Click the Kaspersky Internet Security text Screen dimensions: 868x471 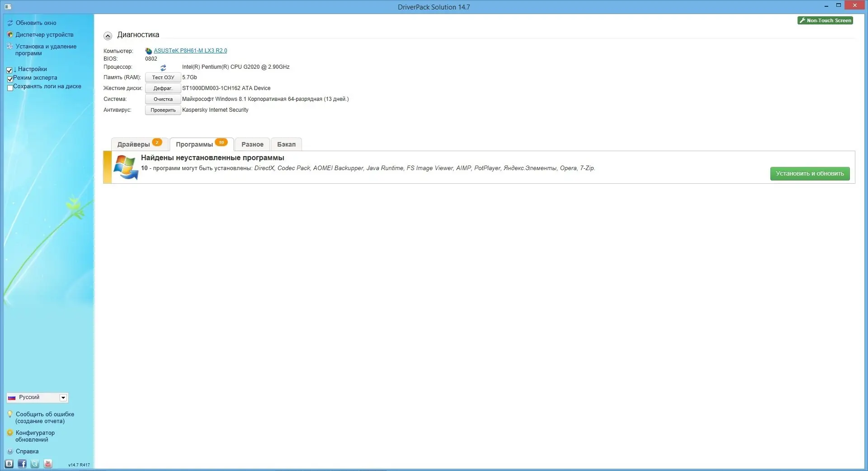coord(215,110)
